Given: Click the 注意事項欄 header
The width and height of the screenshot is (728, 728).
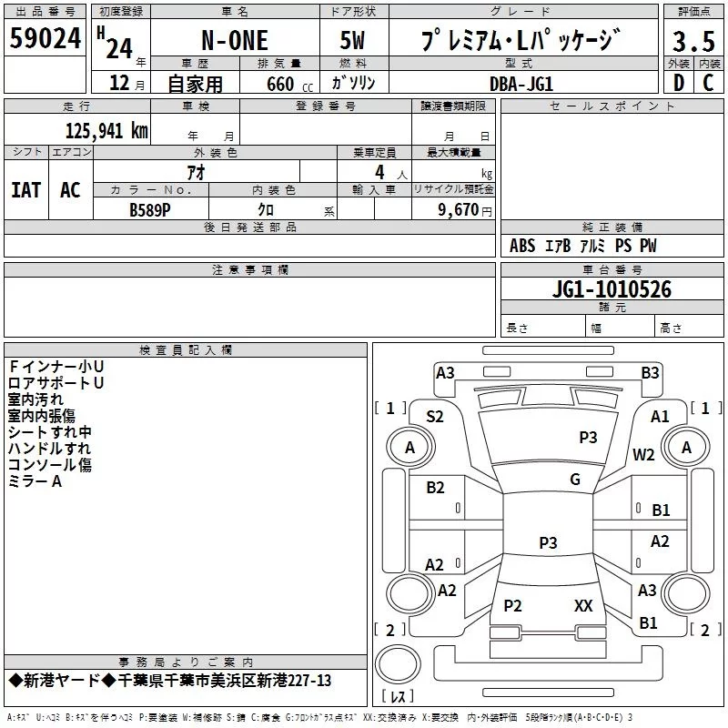Looking at the screenshot, I should pos(249,269).
